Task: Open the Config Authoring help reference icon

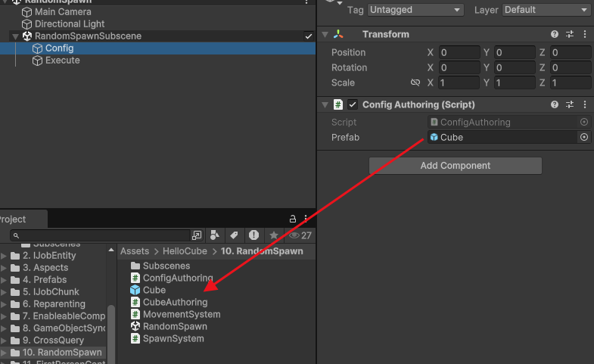Action: tap(555, 104)
